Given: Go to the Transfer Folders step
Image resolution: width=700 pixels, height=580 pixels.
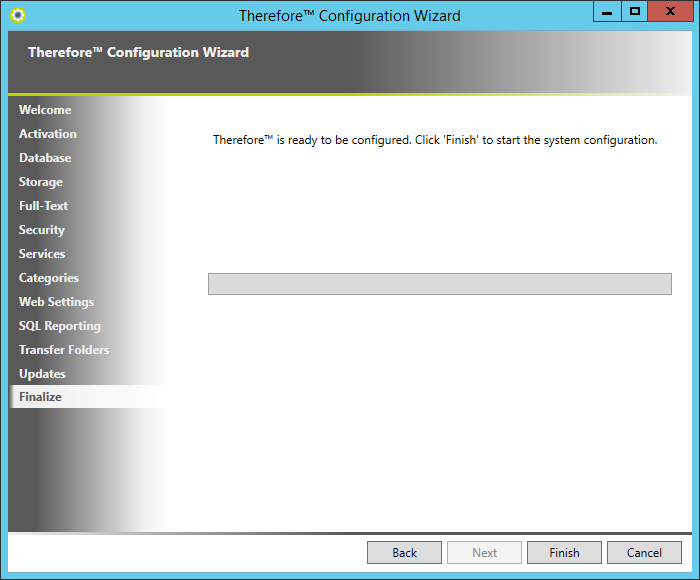Looking at the screenshot, I should 64,350.
